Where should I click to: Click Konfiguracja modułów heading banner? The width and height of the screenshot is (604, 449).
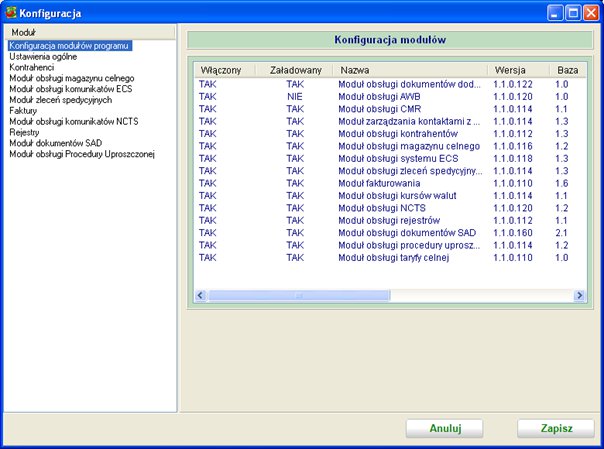point(390,40)
